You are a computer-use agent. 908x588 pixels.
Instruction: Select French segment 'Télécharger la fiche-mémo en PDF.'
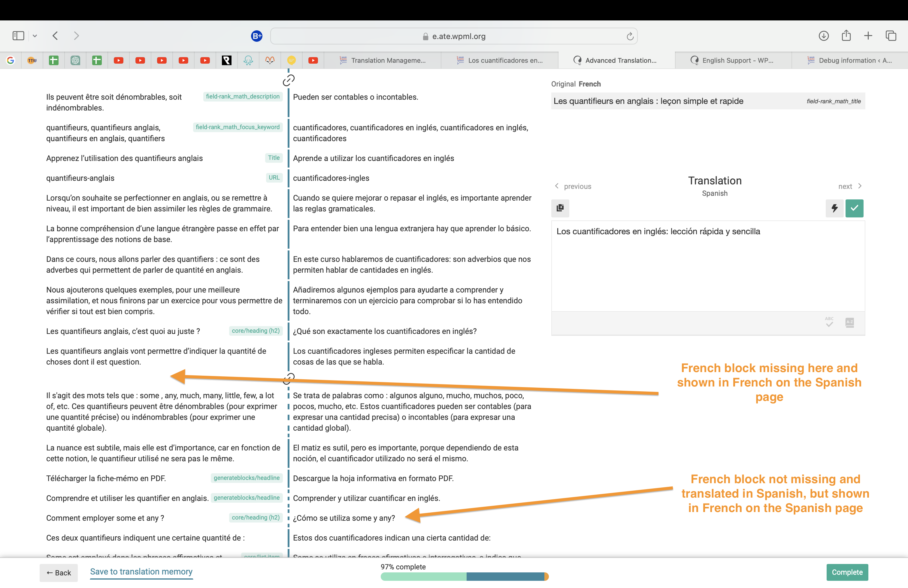click(x=106, y=478)
